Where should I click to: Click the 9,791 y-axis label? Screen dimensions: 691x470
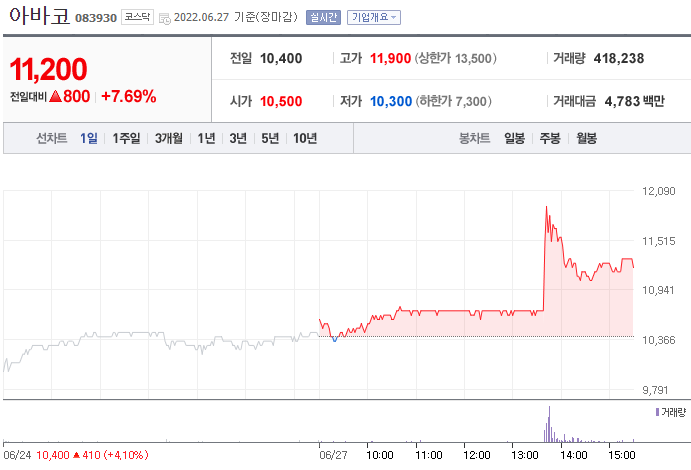(655, 390)
